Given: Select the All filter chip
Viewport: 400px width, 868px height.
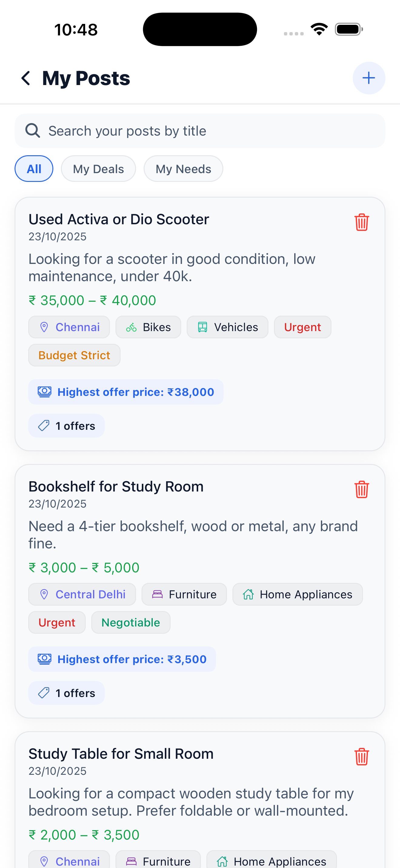Looking at the screenshot, I should pyautogui.click(x=34, y=169).
